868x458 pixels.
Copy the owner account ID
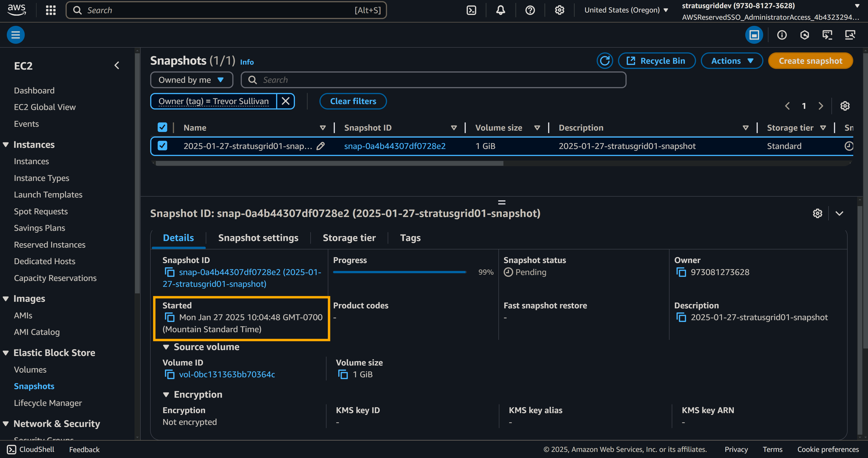point(681,272)
